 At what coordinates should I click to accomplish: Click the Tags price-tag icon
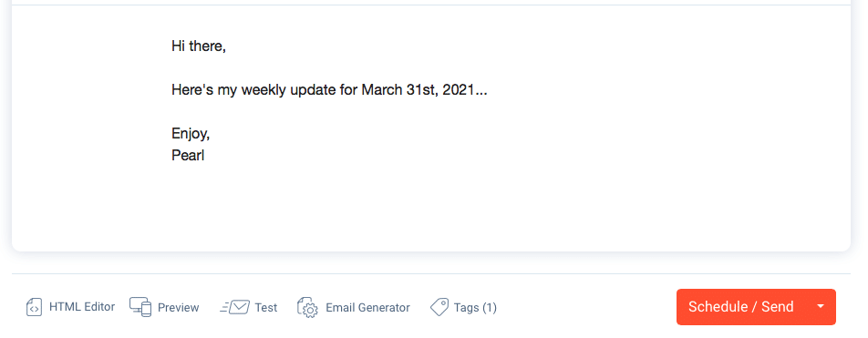(x=439, y=307)
